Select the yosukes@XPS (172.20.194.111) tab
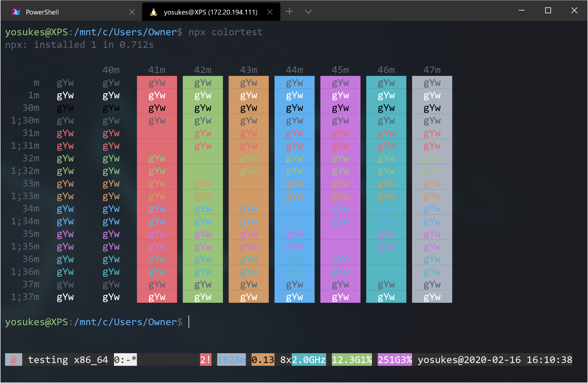This screenshot has width=588, height=383. 210,12
